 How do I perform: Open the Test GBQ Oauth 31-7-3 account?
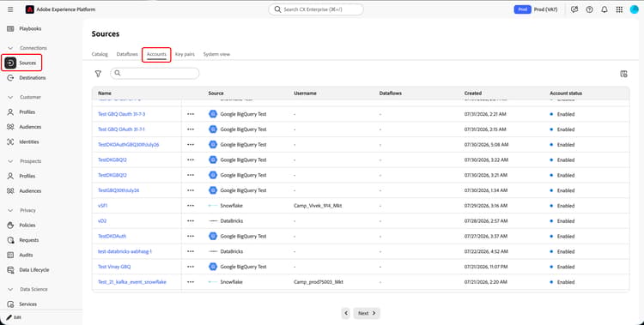coord(122,114)
